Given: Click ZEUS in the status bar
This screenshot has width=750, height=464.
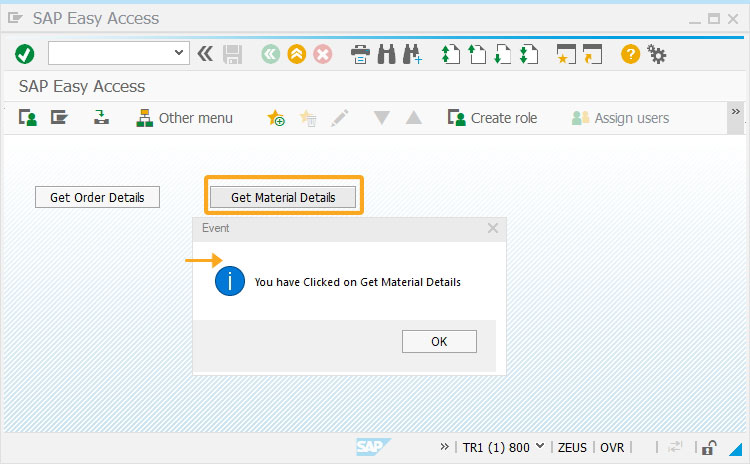Looking at the screenshot, I should (x=572, y=448).
